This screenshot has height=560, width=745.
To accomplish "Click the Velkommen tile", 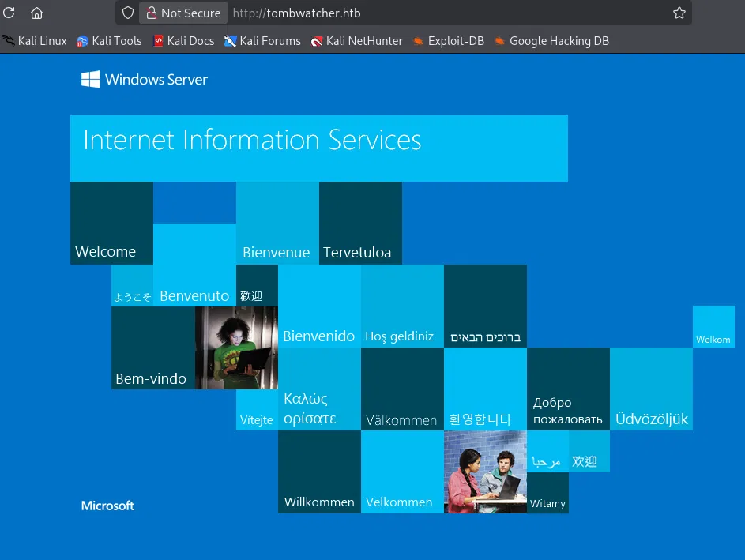I will pyautogui.click(x=402, y=472).
